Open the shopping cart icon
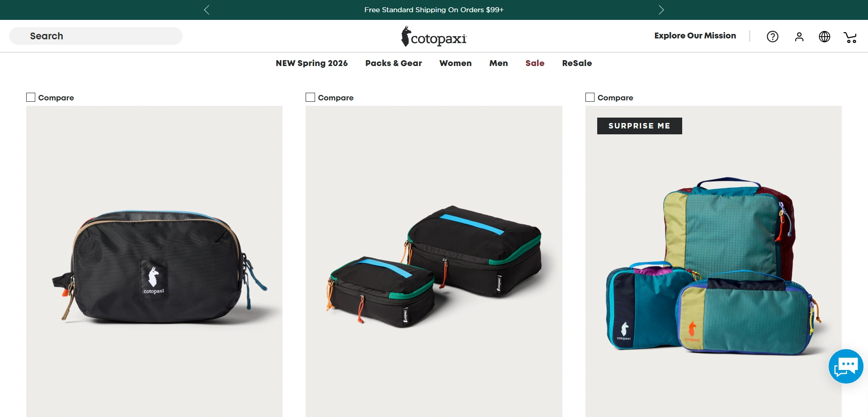Viewport: 868px width, 417px height. tap(850, 37)
